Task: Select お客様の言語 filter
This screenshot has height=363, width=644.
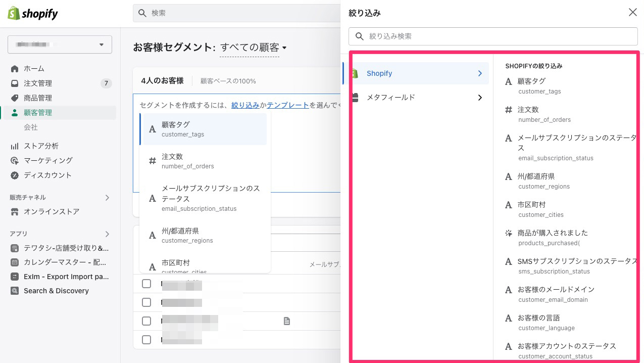Action: (x=539, y=318)
